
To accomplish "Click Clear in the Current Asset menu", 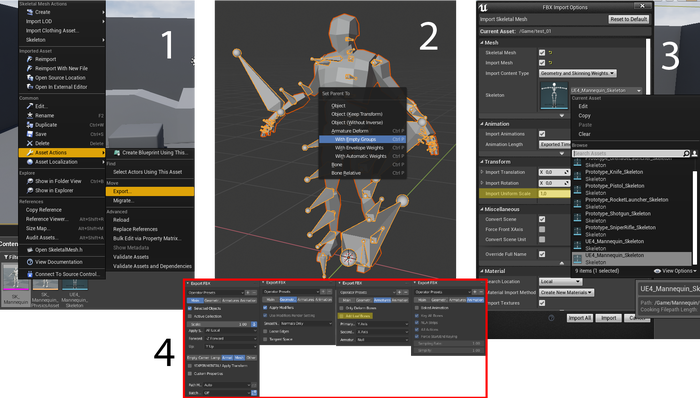I will (584, 134).
